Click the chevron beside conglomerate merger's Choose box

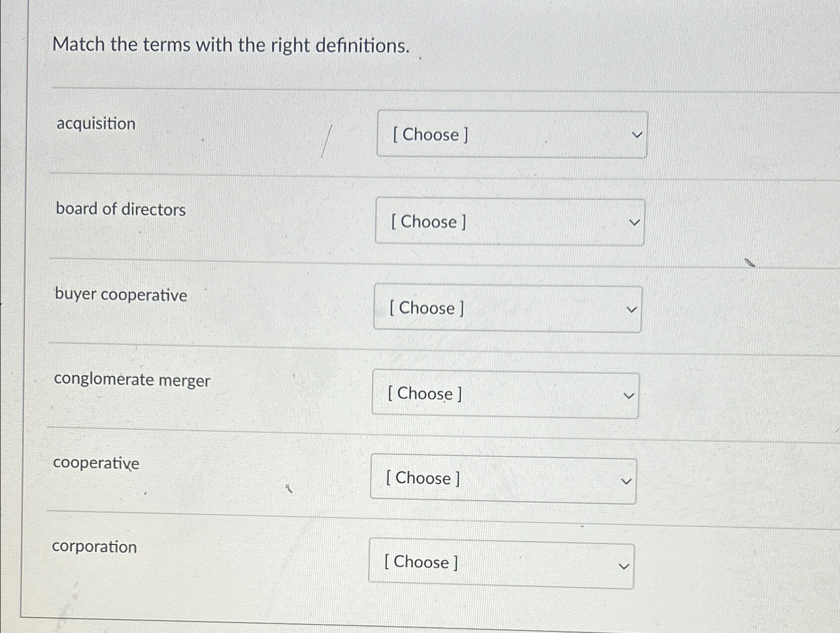[628, 395]
